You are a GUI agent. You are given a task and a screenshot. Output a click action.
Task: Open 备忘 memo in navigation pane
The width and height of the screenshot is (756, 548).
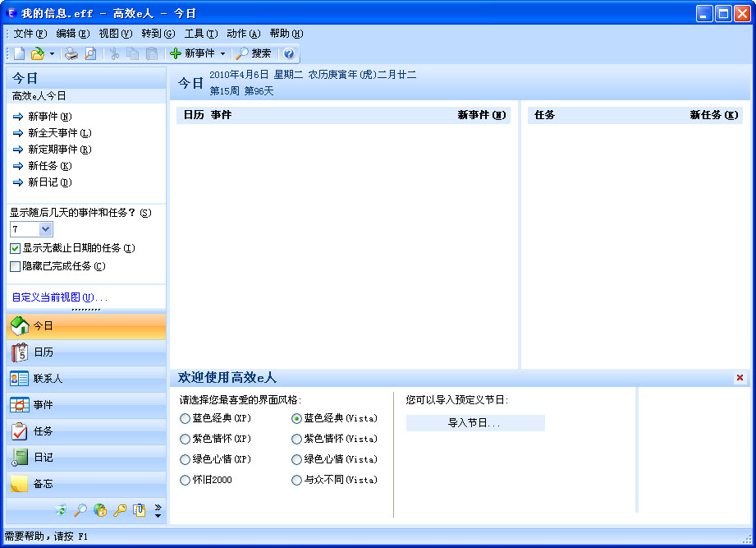click(86, 484)
